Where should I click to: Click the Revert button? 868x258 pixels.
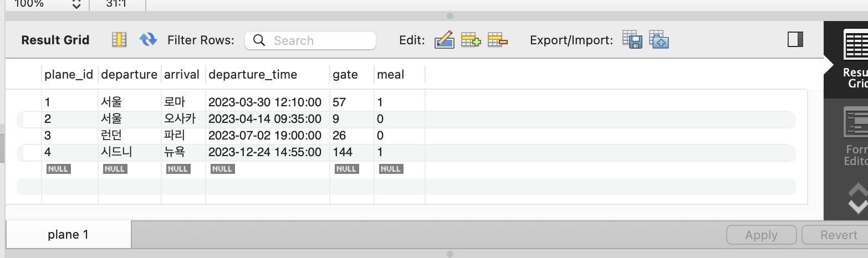pos(835,235)
